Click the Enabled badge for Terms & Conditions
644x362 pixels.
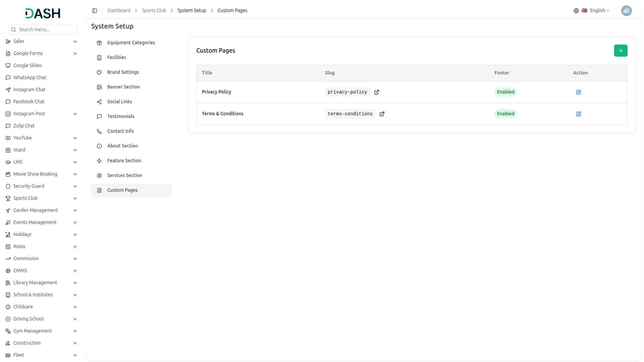click(x=505, y=114)
